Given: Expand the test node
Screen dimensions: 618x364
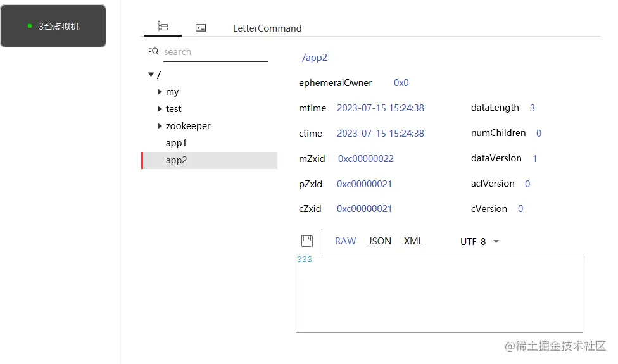Looking at the screenshot, I should (x=160, y=109).
